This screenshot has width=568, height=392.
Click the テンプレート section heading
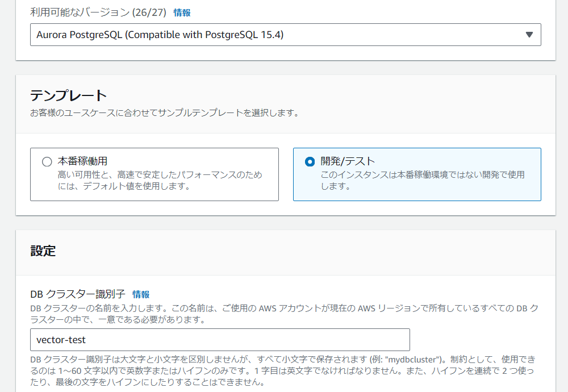(x=56, y=97)
